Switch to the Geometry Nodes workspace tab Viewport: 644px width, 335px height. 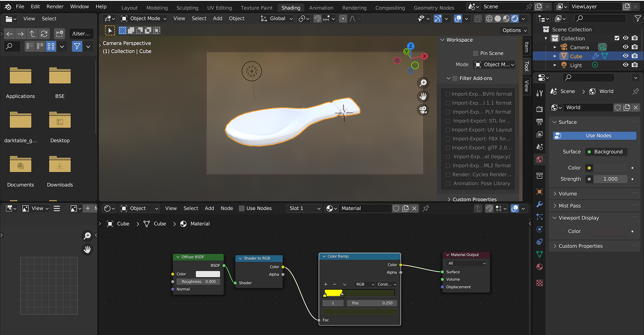click(434, 7)
